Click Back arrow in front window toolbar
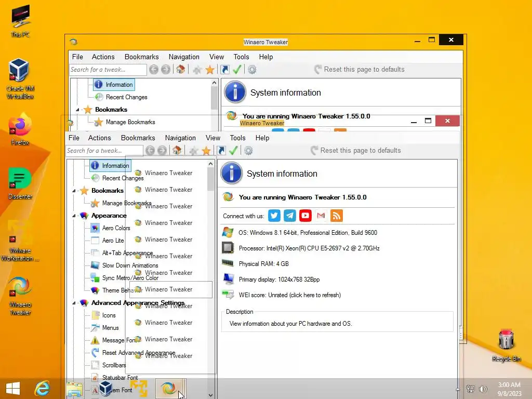Viewport: 532px width, 399px height. [x=150, y=150]
